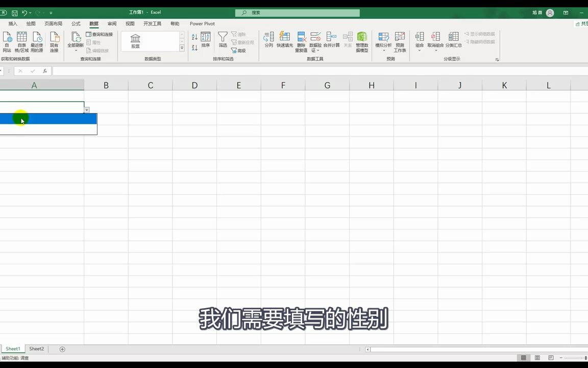Switch to the Sheet2 tab

click(36, 349)
